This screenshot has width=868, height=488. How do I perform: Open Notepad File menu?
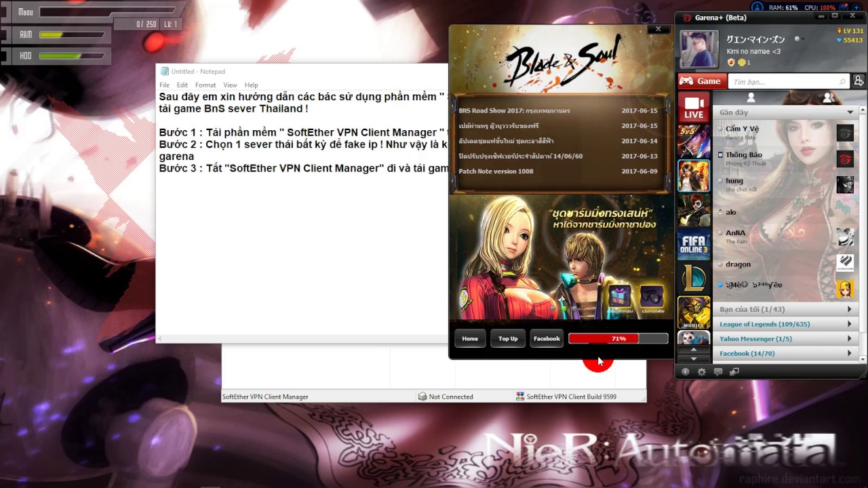pos(164,85)
